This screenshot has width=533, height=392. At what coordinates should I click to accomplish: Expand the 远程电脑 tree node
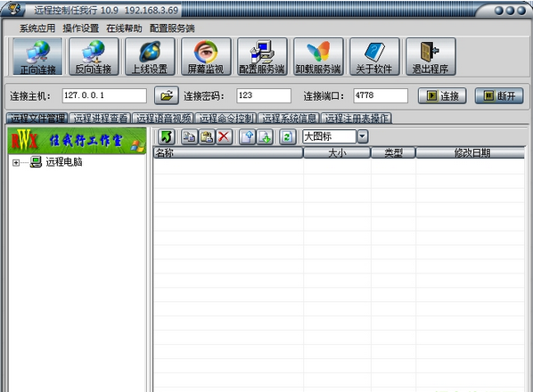tap(16, 163)
